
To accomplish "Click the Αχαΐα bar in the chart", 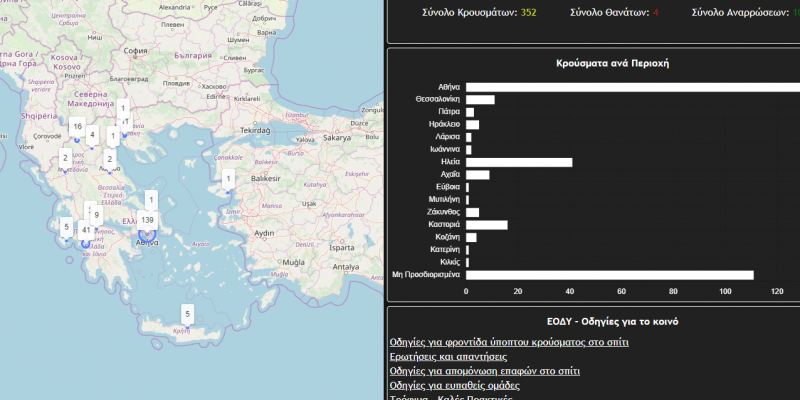I will (478, 175).
